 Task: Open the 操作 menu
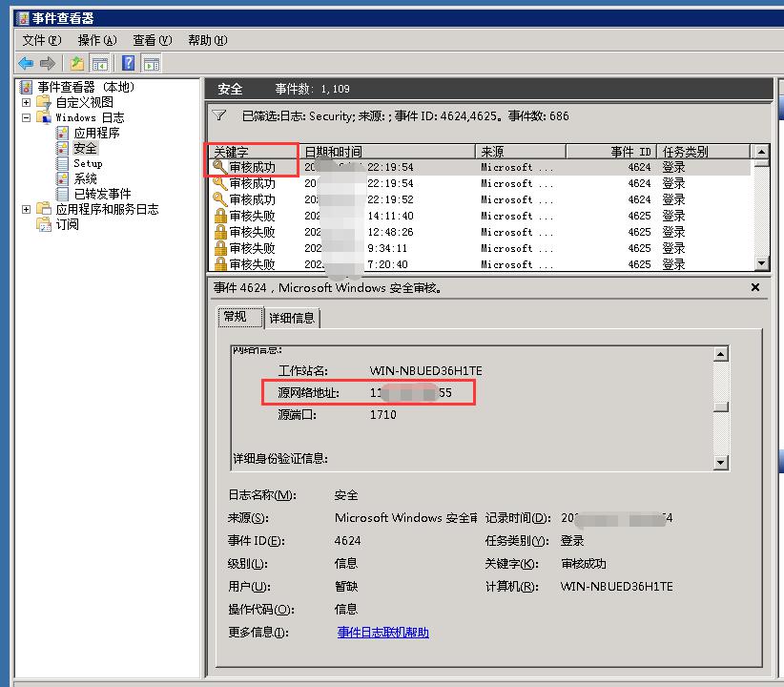96,40
